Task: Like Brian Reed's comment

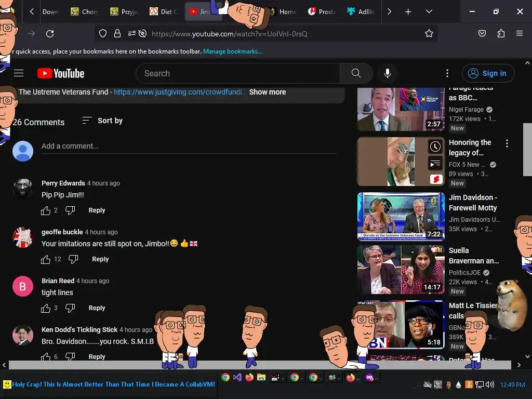Action: [46, 308]
